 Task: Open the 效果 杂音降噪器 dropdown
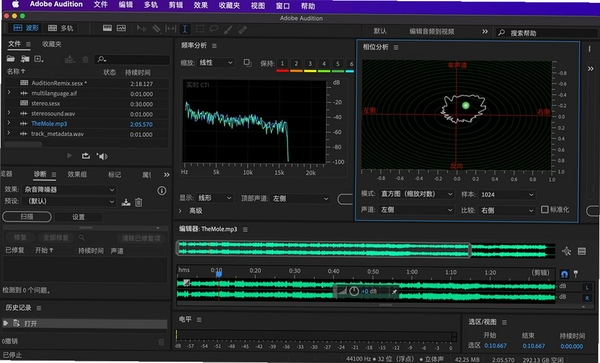tap(69, 189)
